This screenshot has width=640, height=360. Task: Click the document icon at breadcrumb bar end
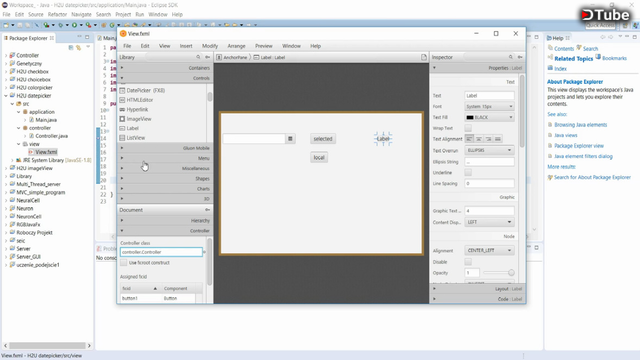(x=424, y=57)
